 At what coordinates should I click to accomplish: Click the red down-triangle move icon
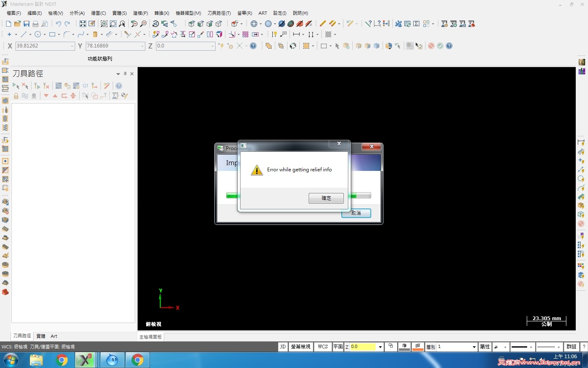(46, 96)
